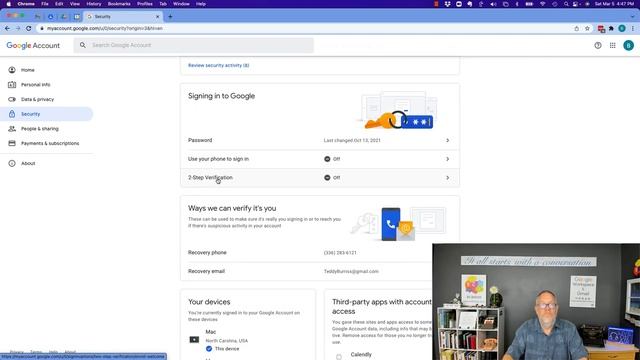Click the Dropbox icon in macOS menu bar
This screenshot has height=360, width=640.
448,4
